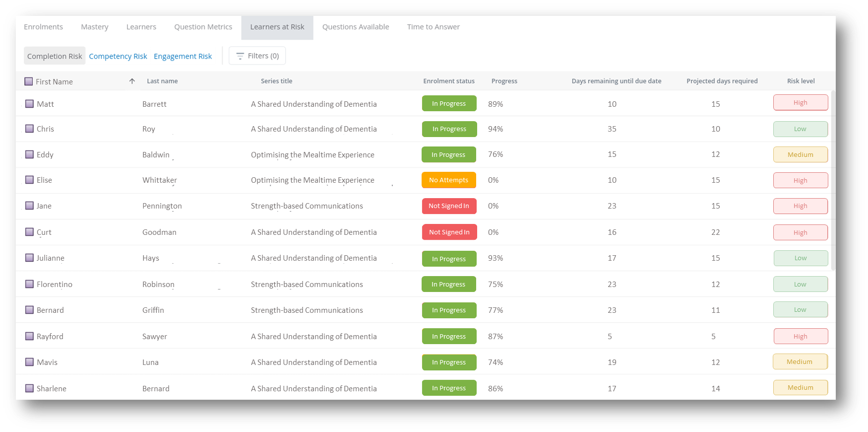Click the vertical scrollbar of the table

coord(833,180)
